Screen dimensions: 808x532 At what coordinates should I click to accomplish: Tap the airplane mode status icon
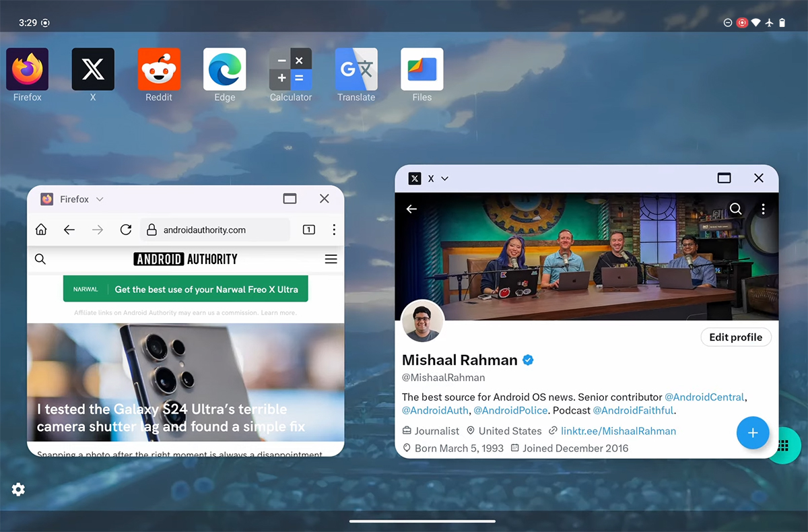[x=770, y=22]
